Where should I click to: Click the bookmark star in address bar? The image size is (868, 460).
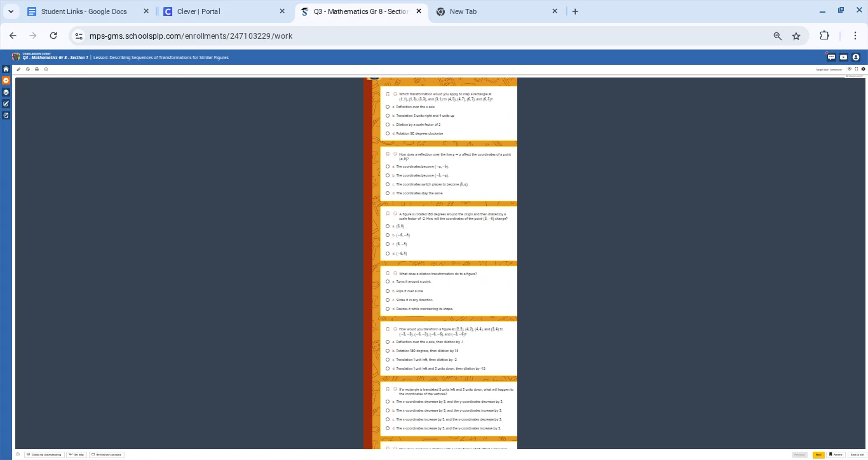click(796, 36)
